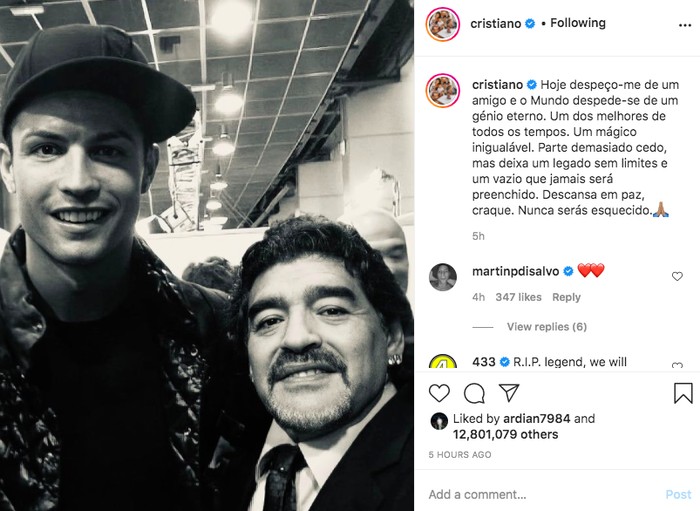Open martinpdisalvo username link

coord(516,271)
